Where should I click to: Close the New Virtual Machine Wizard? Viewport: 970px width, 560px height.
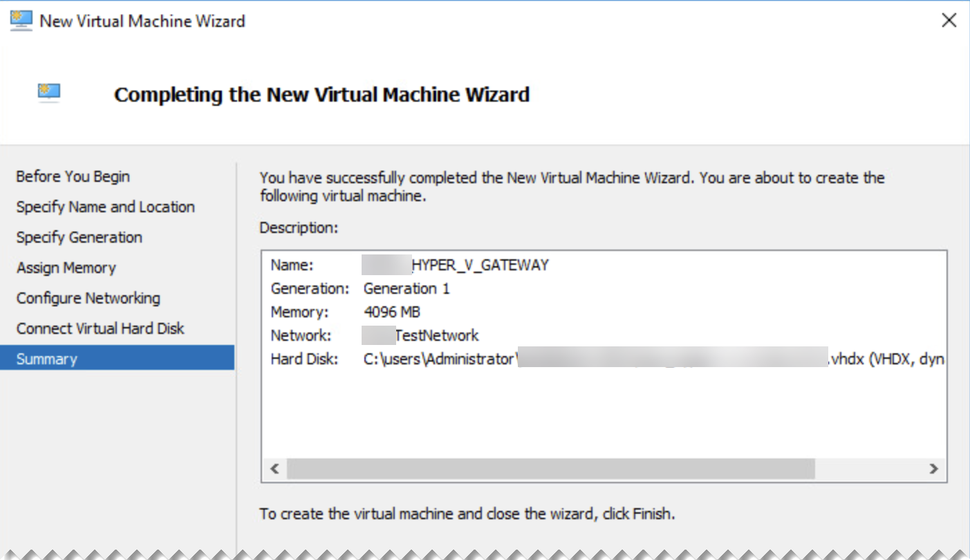click(x=949, y=20)
